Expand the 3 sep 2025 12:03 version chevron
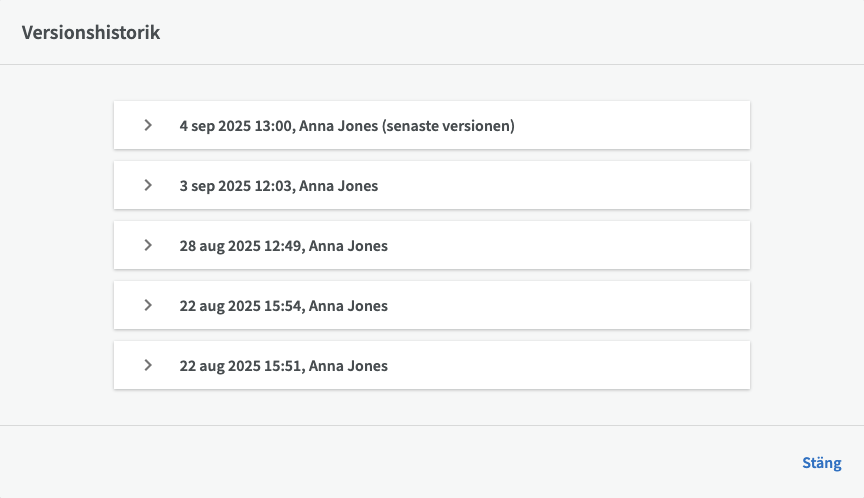 tap(148, 185)
